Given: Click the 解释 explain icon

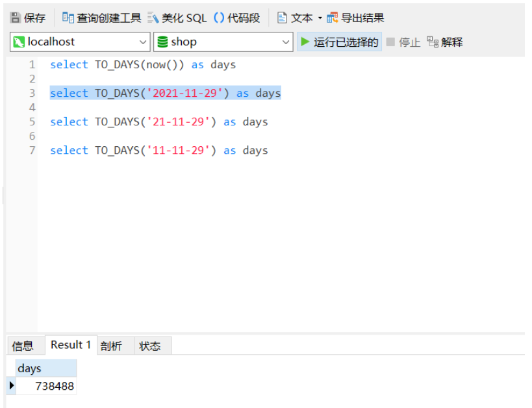Looking at the screenshot, I should [431, 42].
